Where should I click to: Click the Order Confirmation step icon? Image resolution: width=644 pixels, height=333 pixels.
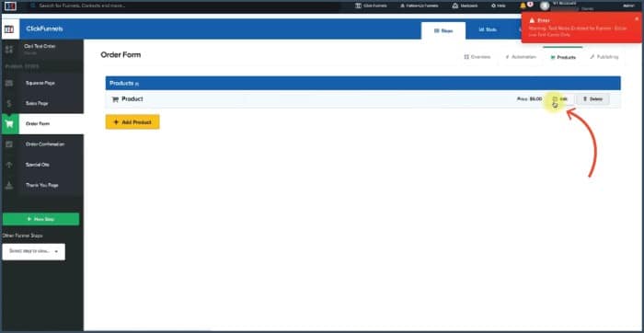(9, 144)
